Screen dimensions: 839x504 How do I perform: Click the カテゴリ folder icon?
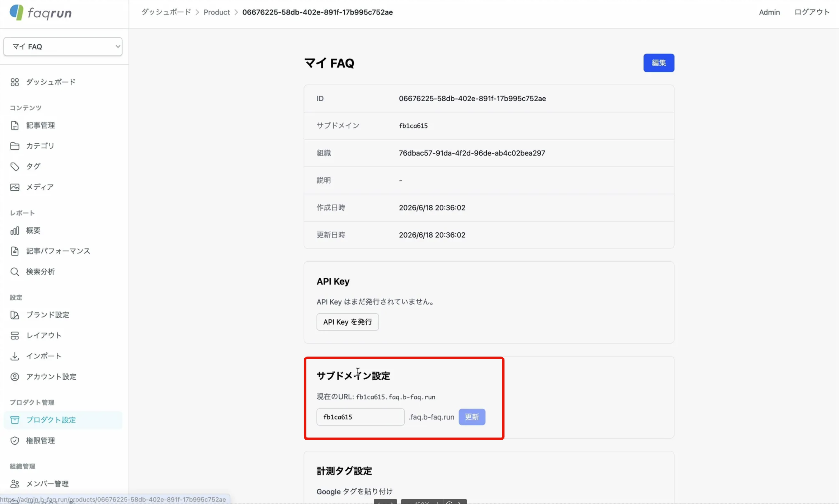coord(15,146)
